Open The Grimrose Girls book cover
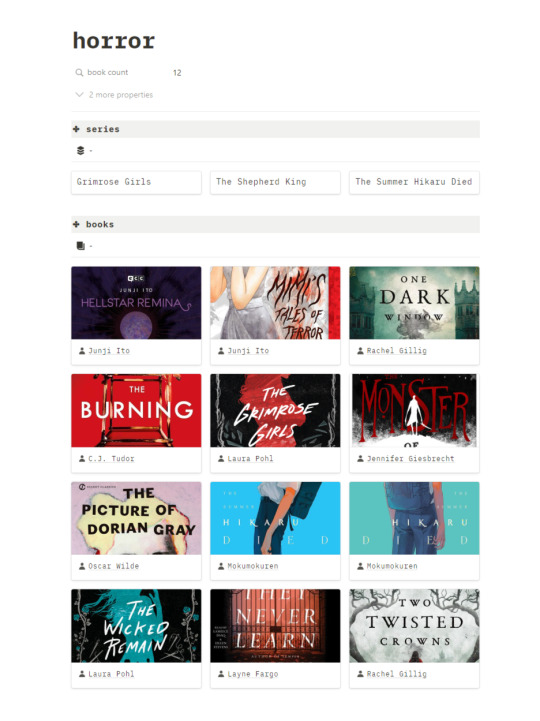 pyautogui.click(x=275, y=411)
